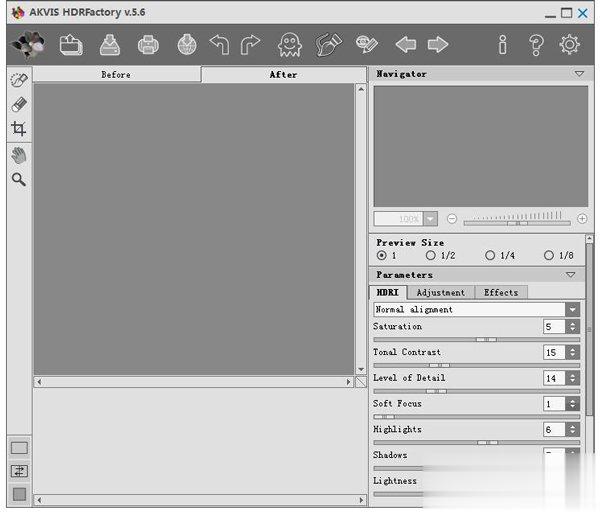Open preferences gear icon
This screenshot has width=600, height=513.
569,45
